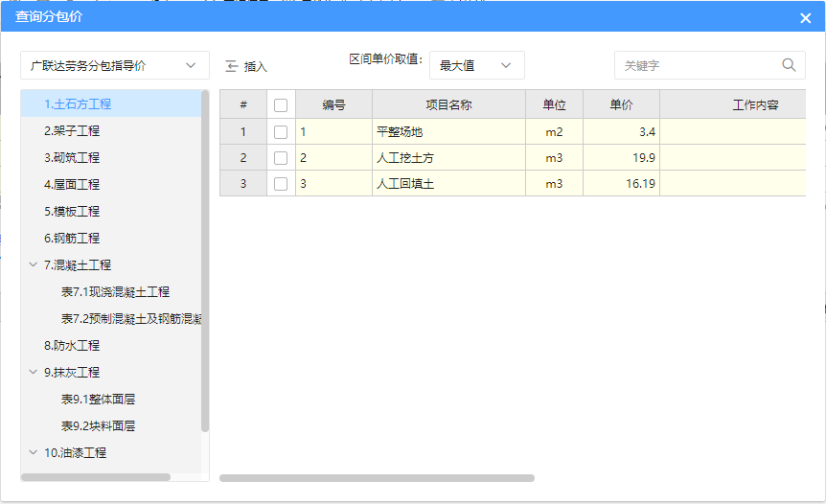Click the tree panel's vertical scrollbar
The image size is (826, 504).
pos(205,261)
